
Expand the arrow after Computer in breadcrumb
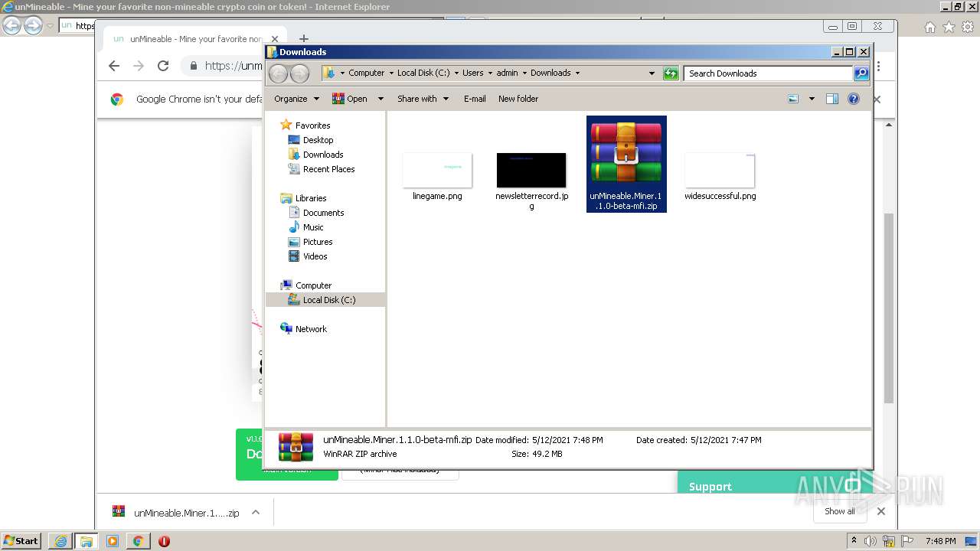391,73
